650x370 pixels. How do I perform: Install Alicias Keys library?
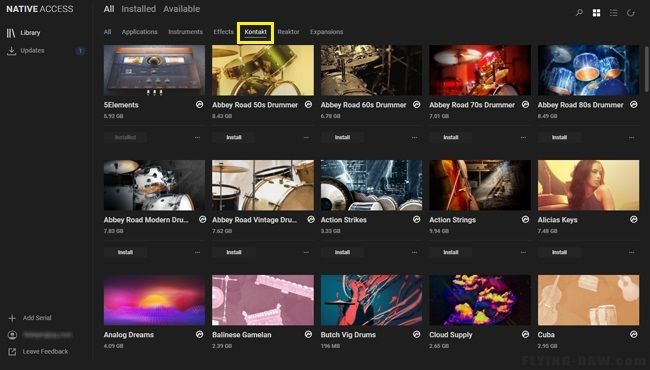559,252
